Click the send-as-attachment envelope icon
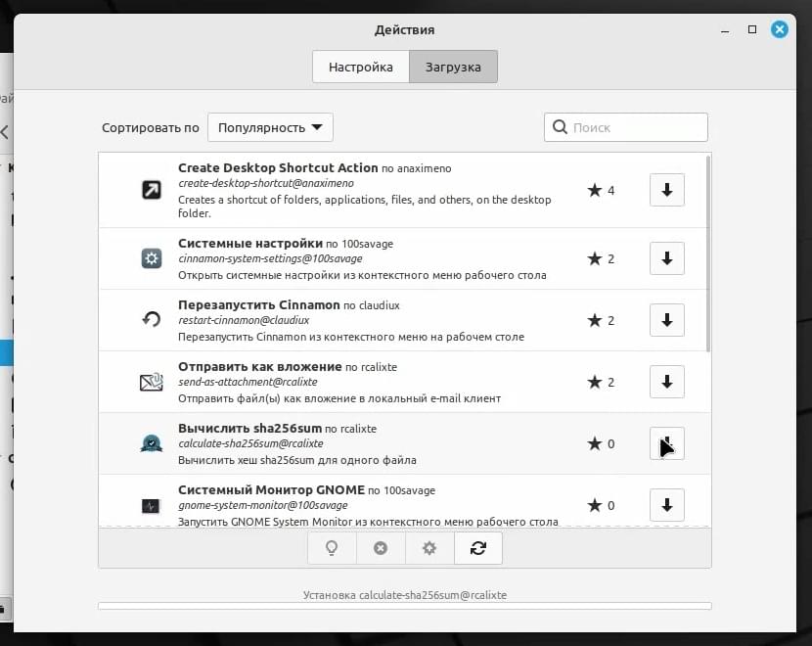The image size is (812, 646). 152,382
